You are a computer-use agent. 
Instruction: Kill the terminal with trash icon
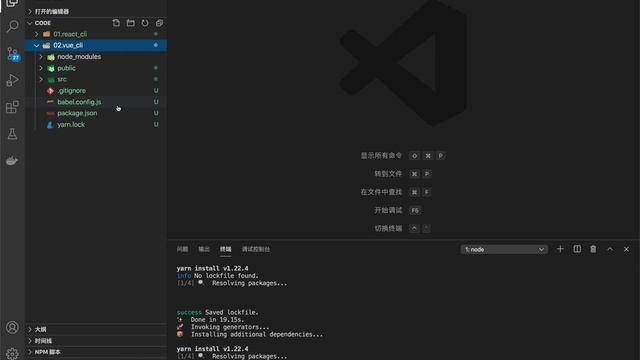coord(593,249)
